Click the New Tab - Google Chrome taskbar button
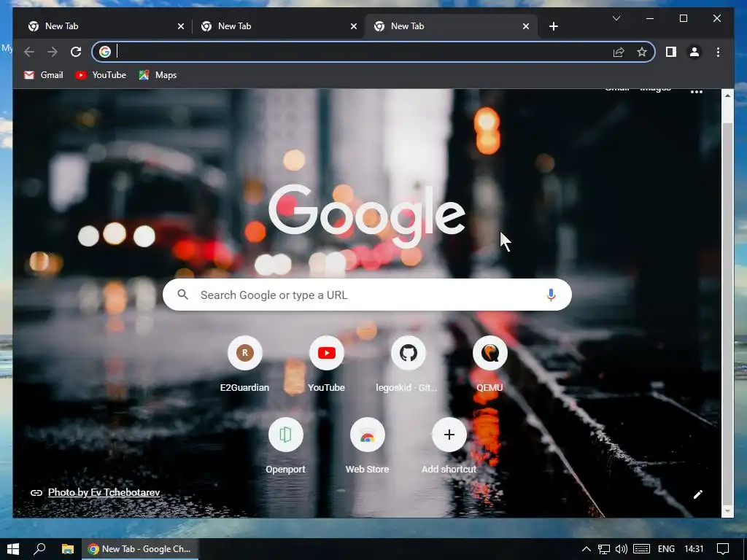The width and height of the screenshot is (747, 560). pyautogui.click(x=140, y=549)
